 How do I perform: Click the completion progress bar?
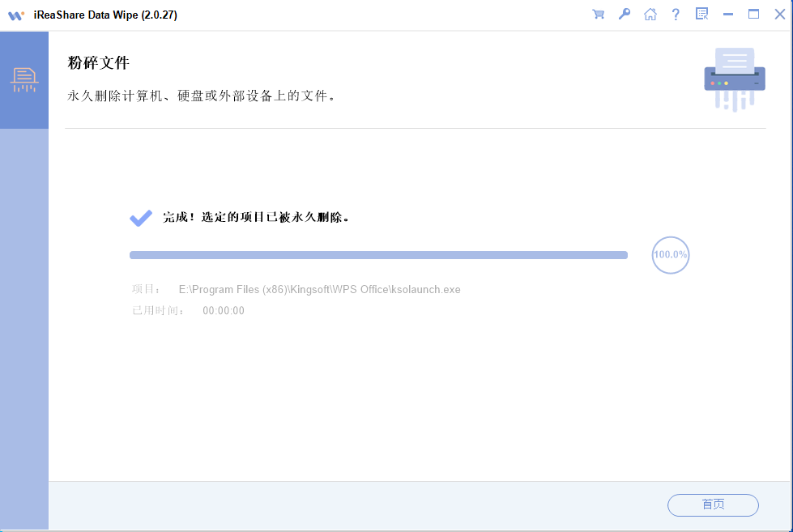click(378, 255)
